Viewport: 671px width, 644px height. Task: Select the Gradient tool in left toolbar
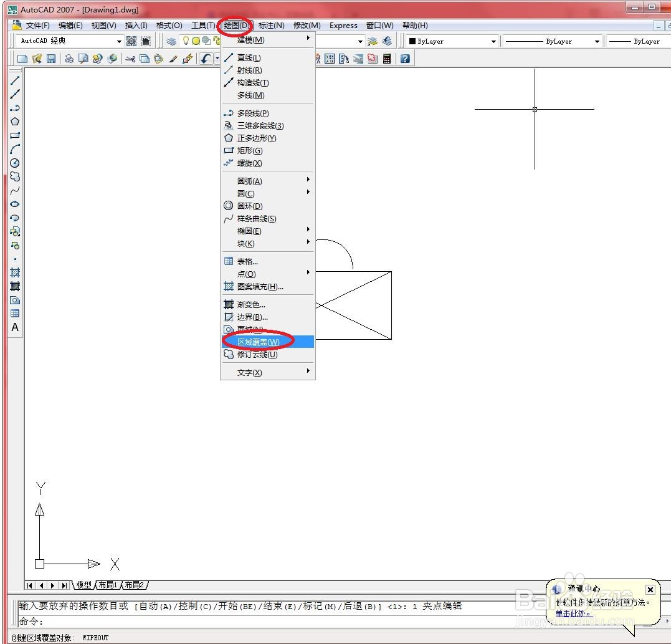pyautogui.click(x=15, y=286)
